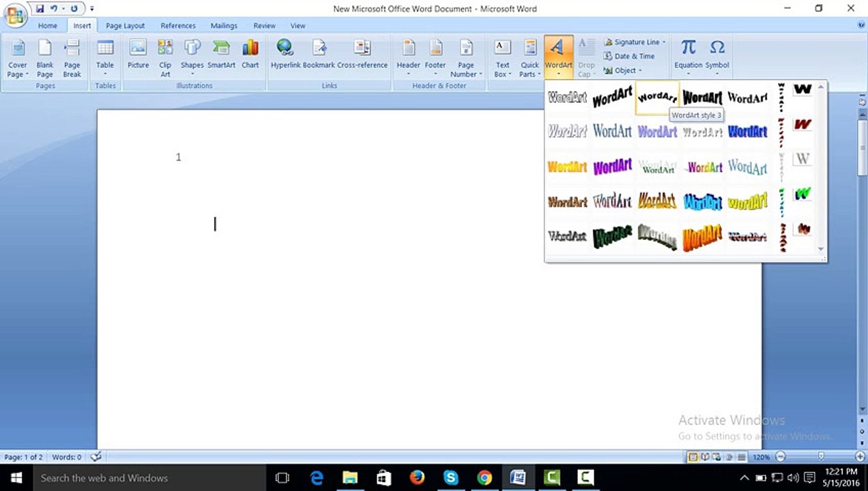Expand Quick Parts dropdown
Screen dimensions: 868x491
point(530,59)
